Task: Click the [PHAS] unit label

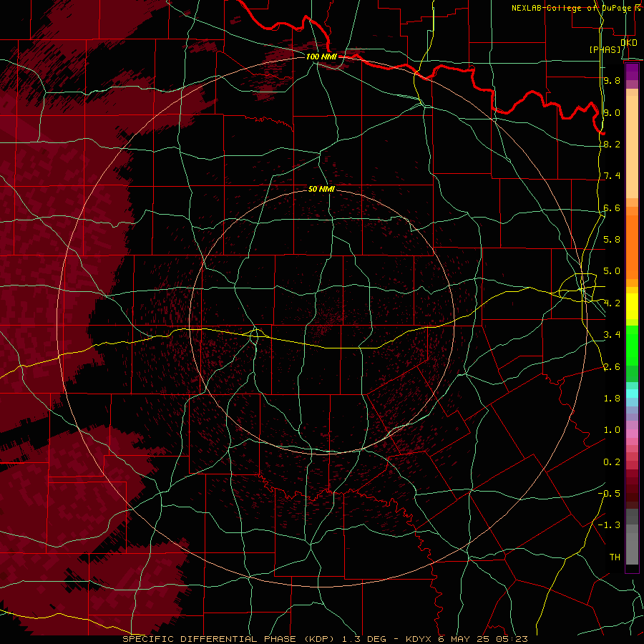Action: coord(605,50)
